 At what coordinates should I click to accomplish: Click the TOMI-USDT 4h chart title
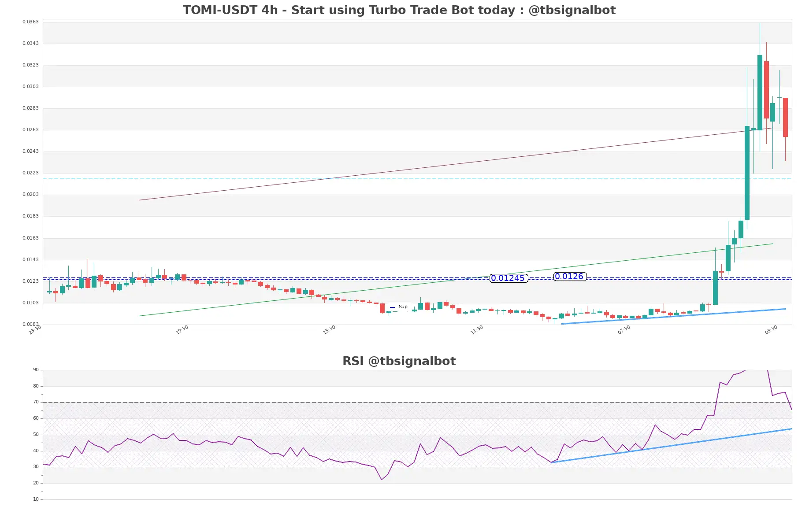[x=399, y=10]
